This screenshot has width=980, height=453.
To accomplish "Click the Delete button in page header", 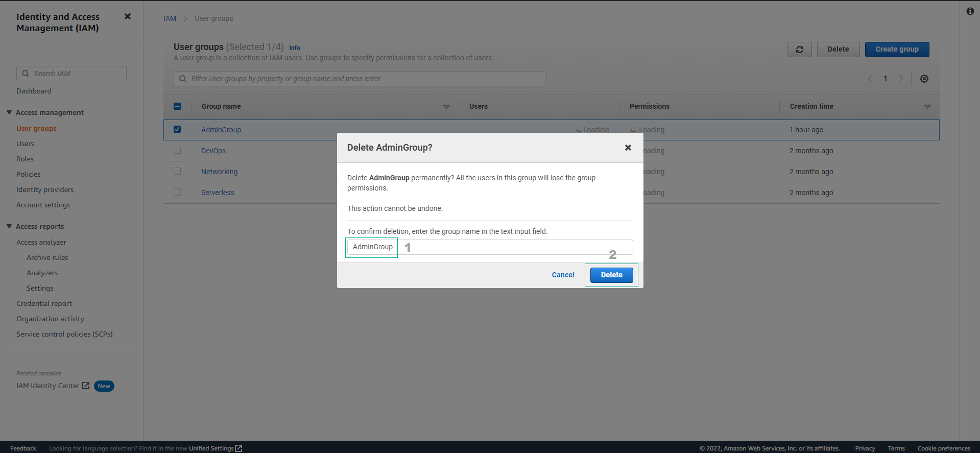I will (839, 50).
